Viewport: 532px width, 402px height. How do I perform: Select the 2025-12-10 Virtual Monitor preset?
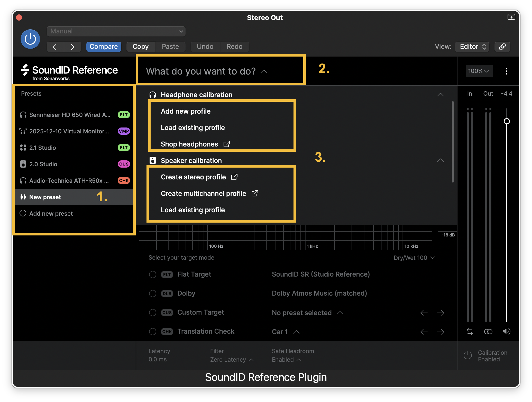[74, 131]
